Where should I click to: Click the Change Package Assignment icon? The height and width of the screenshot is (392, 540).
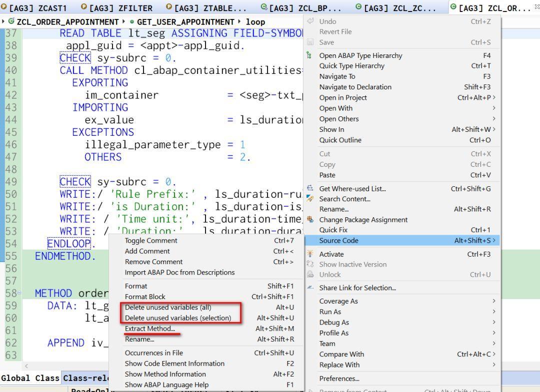point(310,219)
